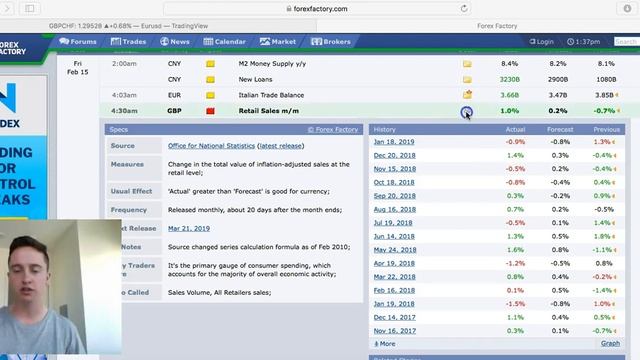Open Dec 14, 2017 history entry
640x360 pixels.
point(394,317)
